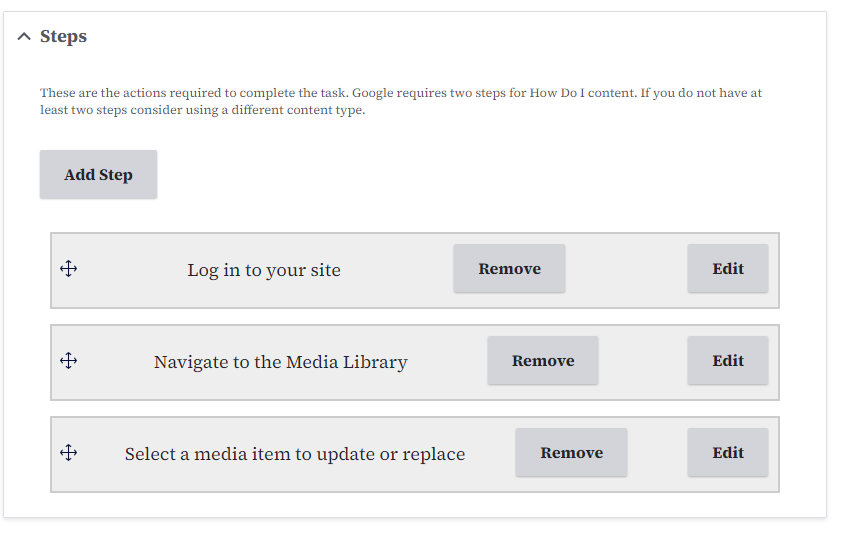Click the helper text line about different content type
This screenshot has width=855, height=534.
point(202,110)
